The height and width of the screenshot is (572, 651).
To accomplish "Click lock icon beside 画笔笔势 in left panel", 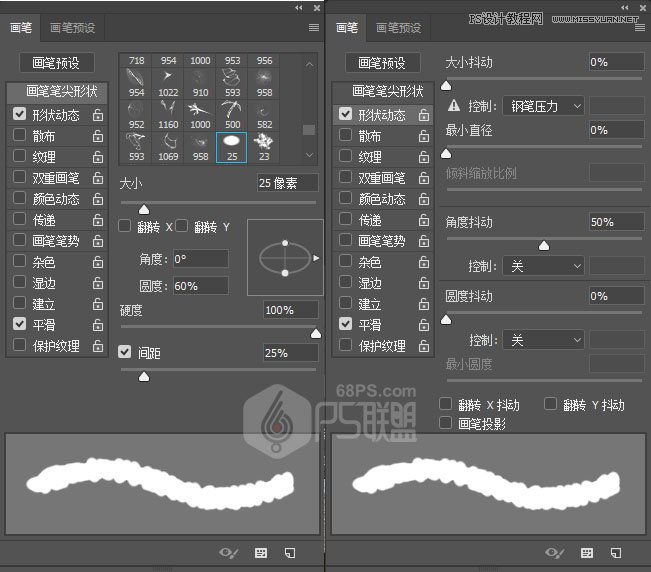I will click(98, 241).
